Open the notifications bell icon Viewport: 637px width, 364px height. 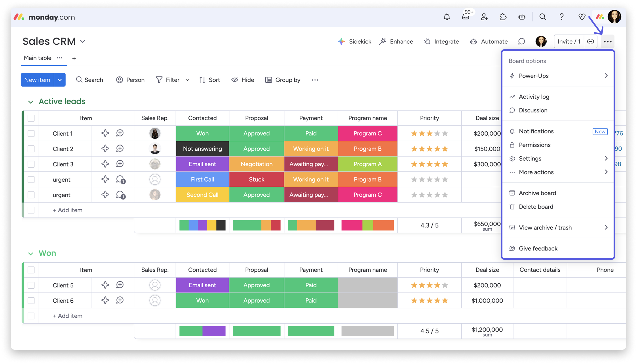pos(447,17)
